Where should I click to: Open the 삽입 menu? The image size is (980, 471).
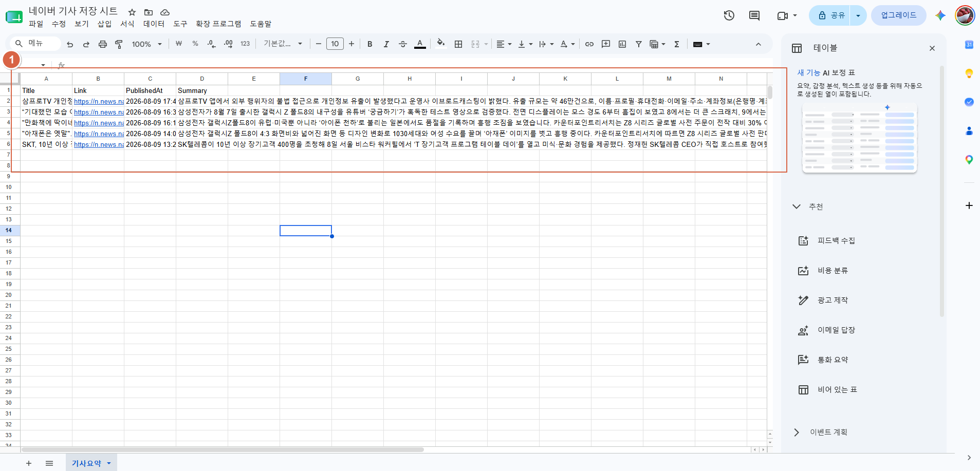point(104,24)
